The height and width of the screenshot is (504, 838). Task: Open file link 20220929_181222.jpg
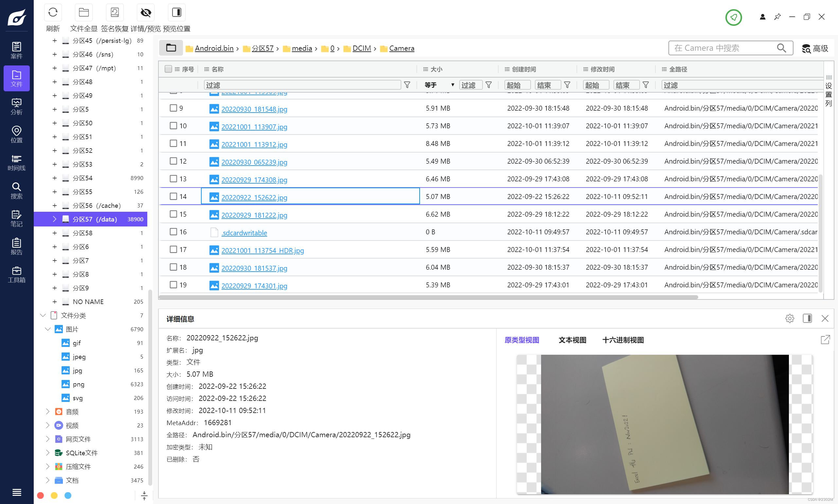(254, 215)
